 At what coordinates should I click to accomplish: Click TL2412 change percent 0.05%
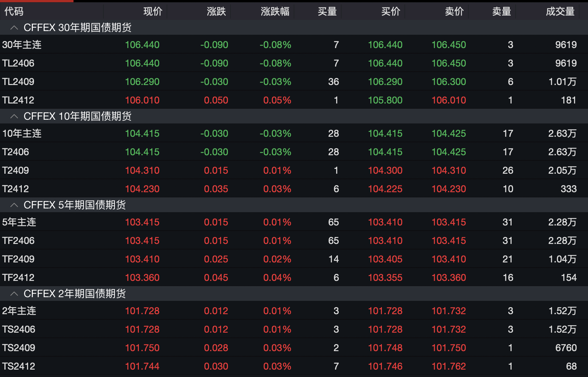(277, 100)
